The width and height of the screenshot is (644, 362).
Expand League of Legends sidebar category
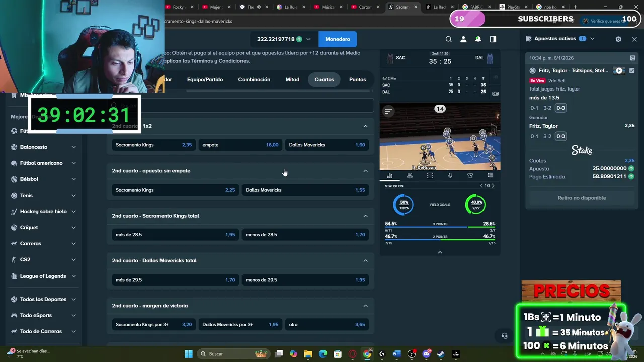pos(73,276)
